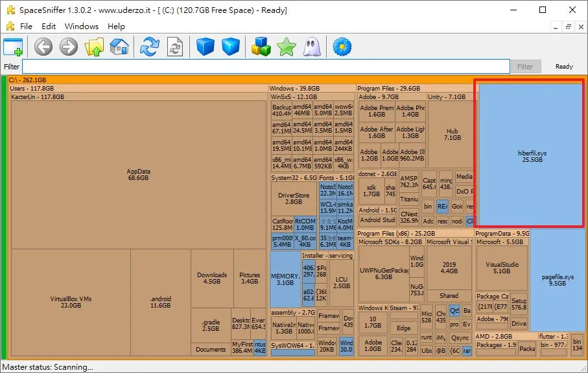This screenshot has height=373, width=588.
Task: Select the AppData 68.6GB block
Action: 138,174
